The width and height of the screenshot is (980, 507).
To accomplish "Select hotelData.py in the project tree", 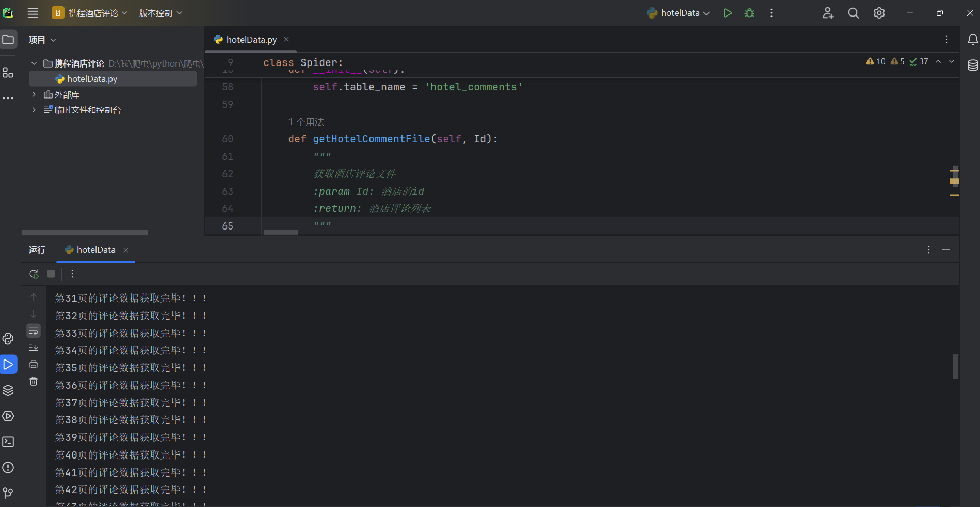I will click(113, 79).
